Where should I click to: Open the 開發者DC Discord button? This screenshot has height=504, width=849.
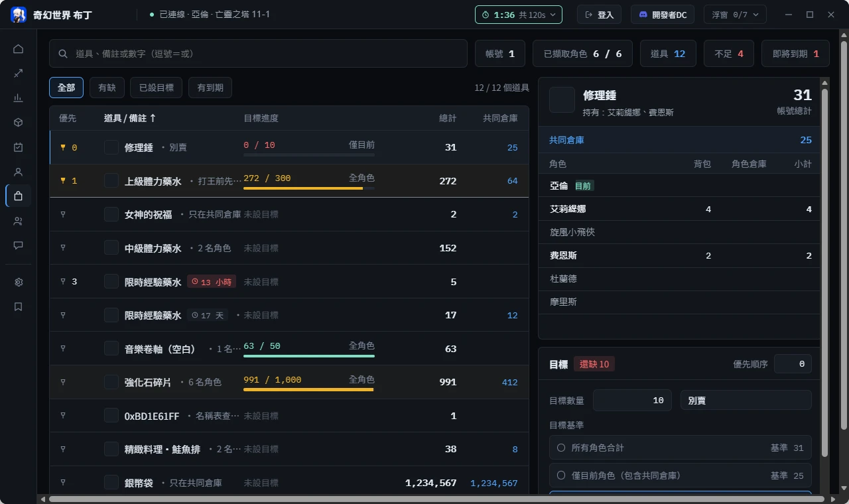(663, 15)
